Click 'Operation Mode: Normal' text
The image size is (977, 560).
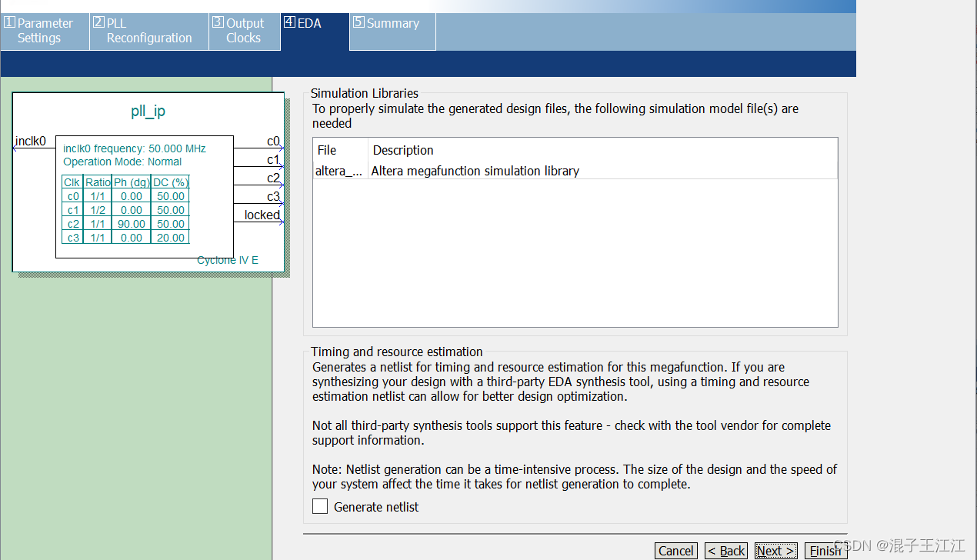point(122,162)
